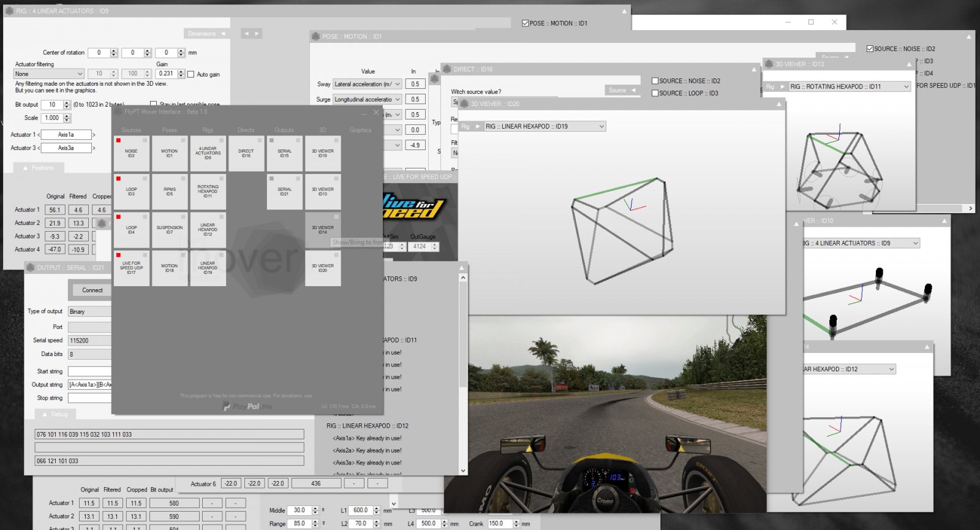Image resolution: width=980 pixels, height=530 pixels.
Task: Collapse the Positions section expander
Action: pyautogui.click(x=39, y=168)
